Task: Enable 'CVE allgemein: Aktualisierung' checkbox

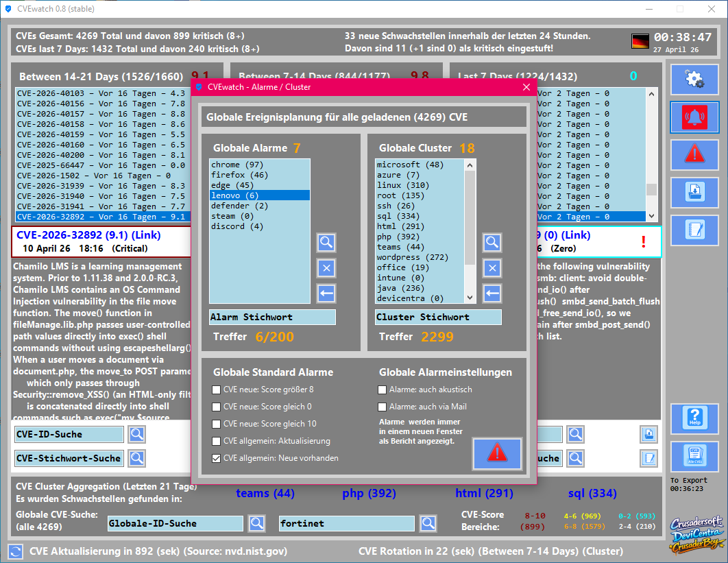Action: coord(216,442)
